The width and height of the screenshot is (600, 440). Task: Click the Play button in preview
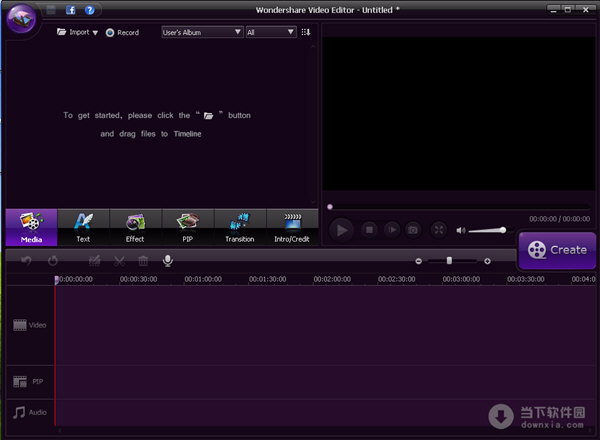coord(342,230)
